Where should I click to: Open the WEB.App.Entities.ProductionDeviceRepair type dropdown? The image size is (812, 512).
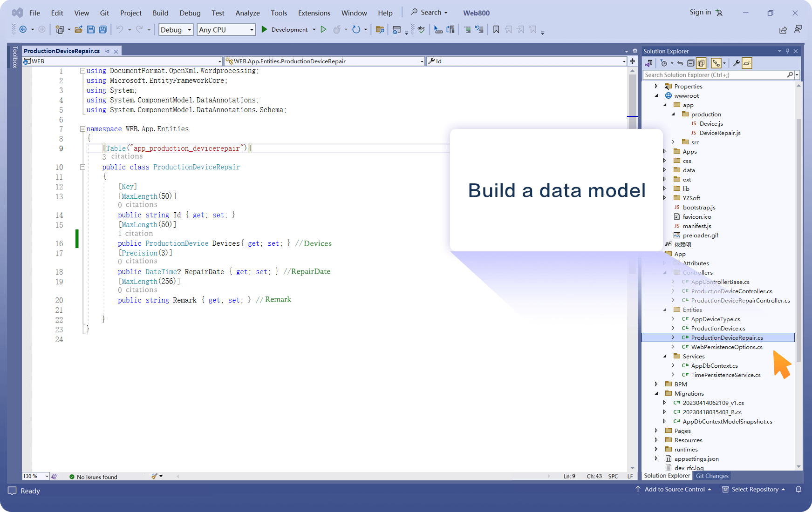coord(324,61)
